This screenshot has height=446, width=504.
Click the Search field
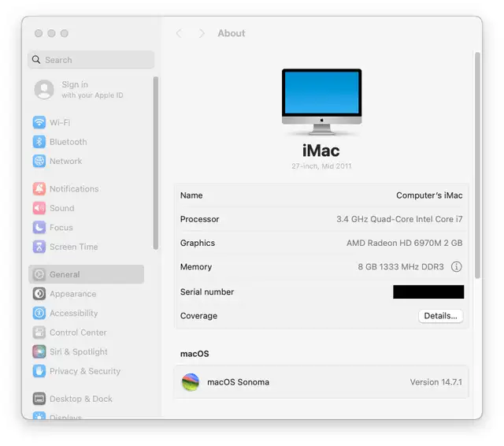pos(91,59)
